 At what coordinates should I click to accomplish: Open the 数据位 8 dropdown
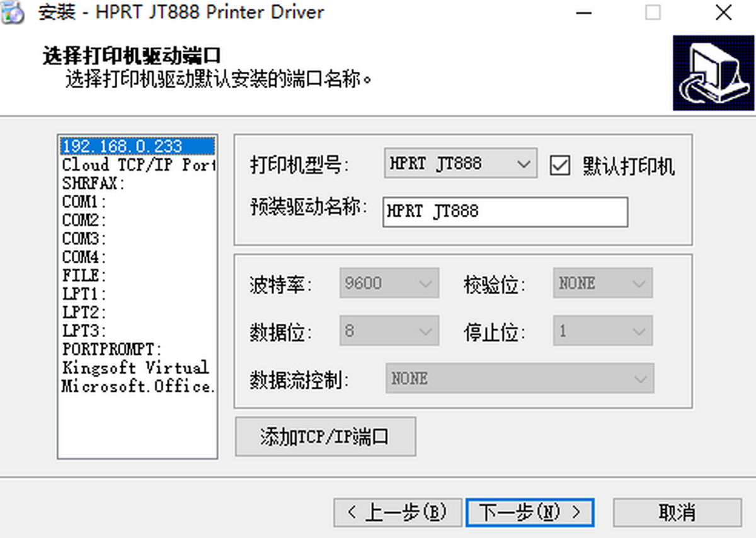click(389, 331)
